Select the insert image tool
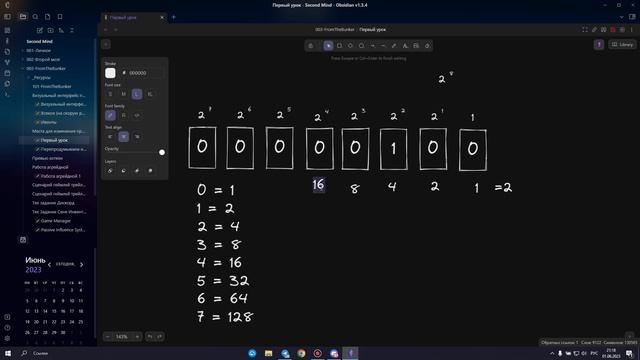The height and width of the screenshot is (360, 640). click(x=416, y=46)
